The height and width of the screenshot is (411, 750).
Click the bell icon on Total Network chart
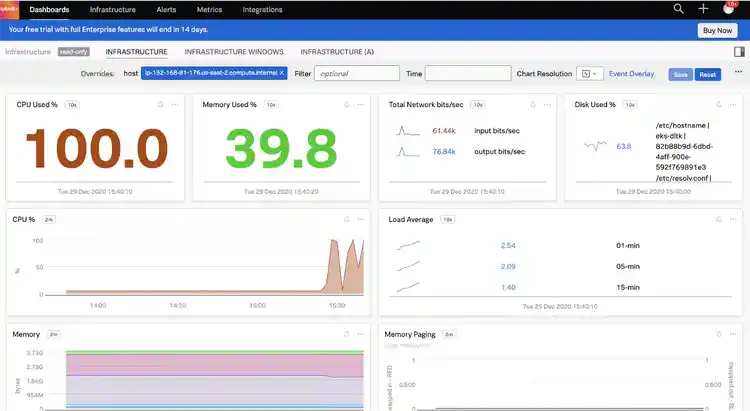[530, 104]
